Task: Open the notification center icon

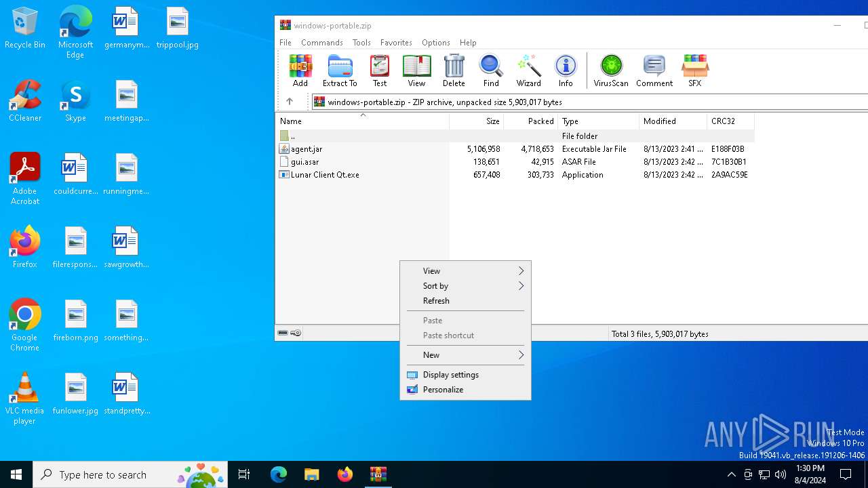Action: pyautogui.click(x=846, y=474)
